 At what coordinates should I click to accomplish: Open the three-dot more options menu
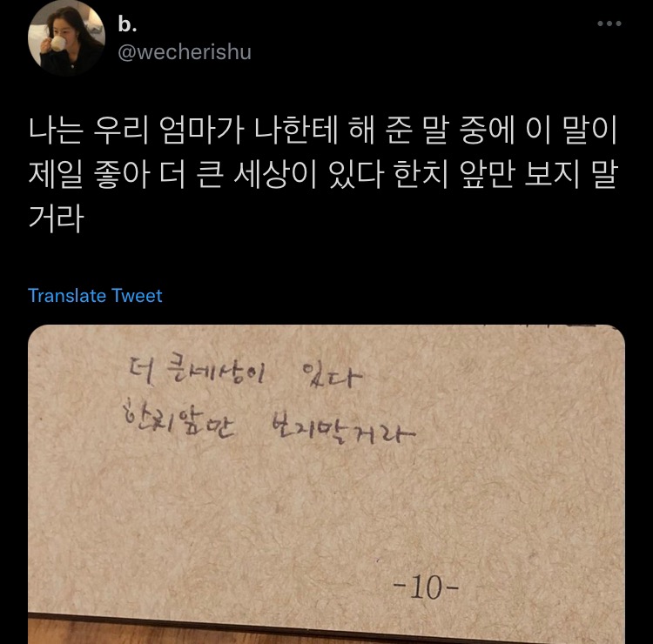point(609,23)
